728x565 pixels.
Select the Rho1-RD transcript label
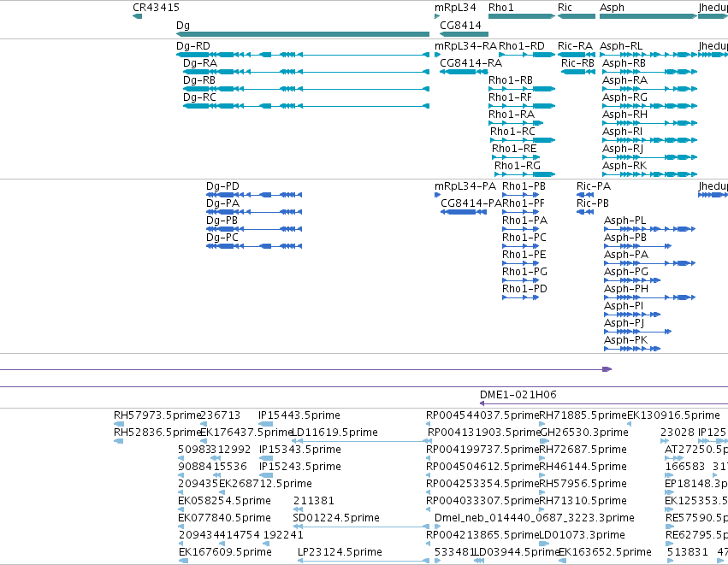(521, 46)
